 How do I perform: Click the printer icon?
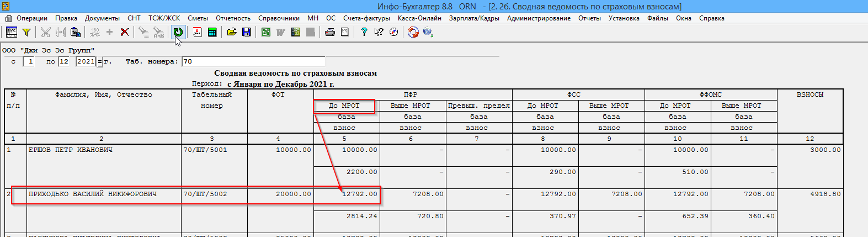pyautogui.click(x=330, y=32)
